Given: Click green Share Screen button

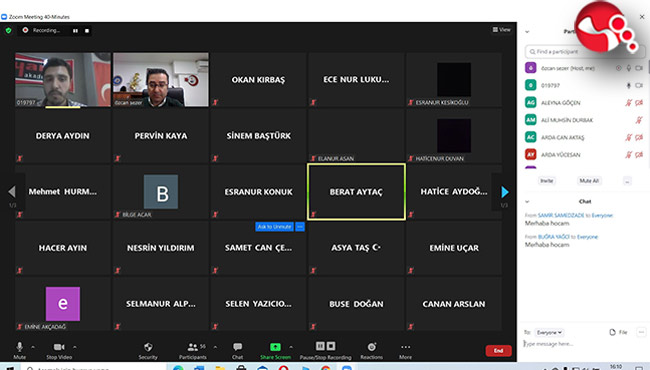Looking at the screenshot, I should coord(275,350).
